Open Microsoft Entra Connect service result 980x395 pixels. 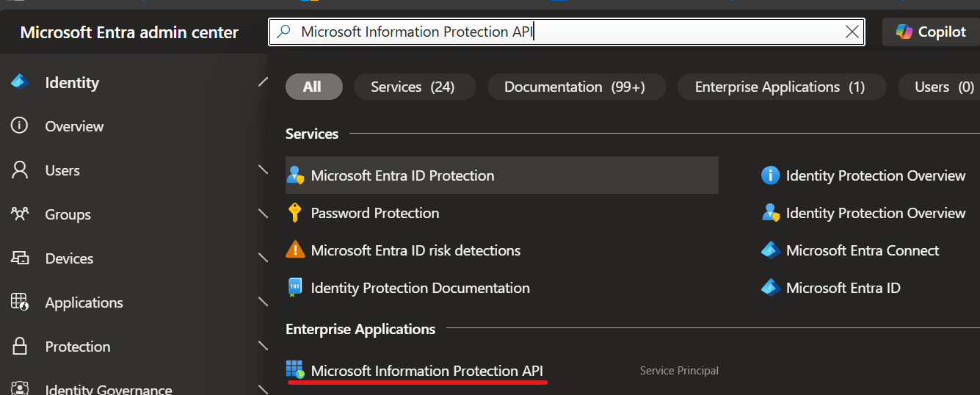pos(862,250)
